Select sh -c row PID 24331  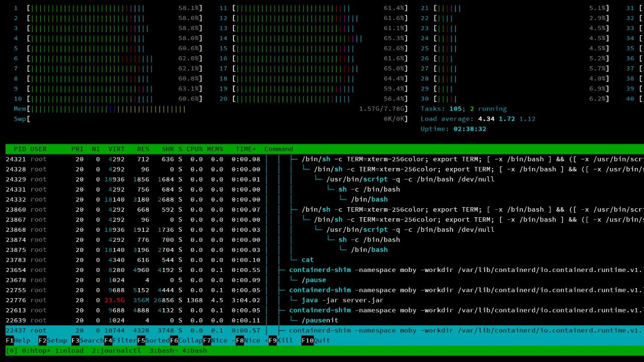coord(325,190)
